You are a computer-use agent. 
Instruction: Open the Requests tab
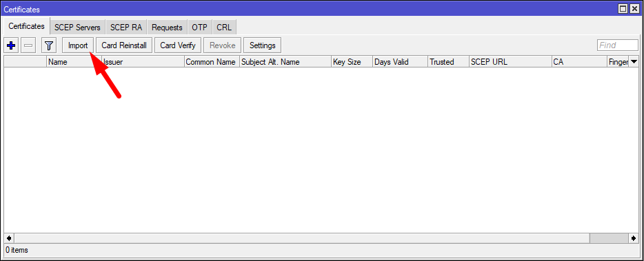167,28
